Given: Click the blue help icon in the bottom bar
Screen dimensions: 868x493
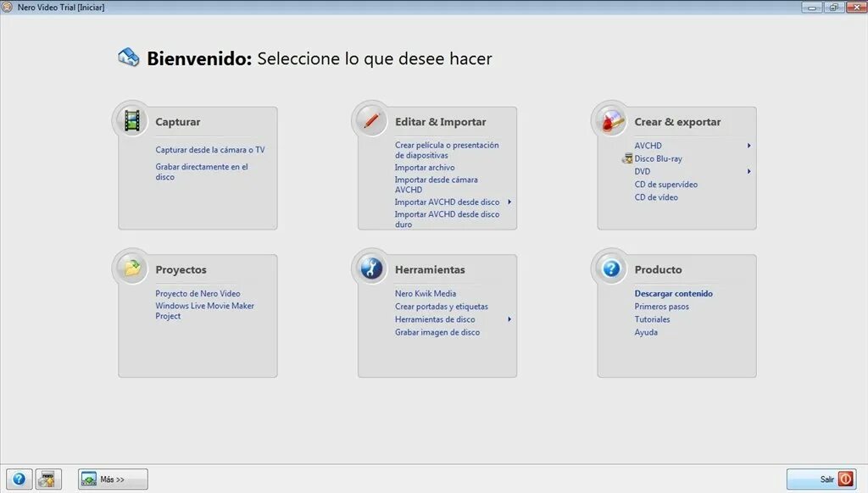Looking at the screenshot, I should (19, 479).
